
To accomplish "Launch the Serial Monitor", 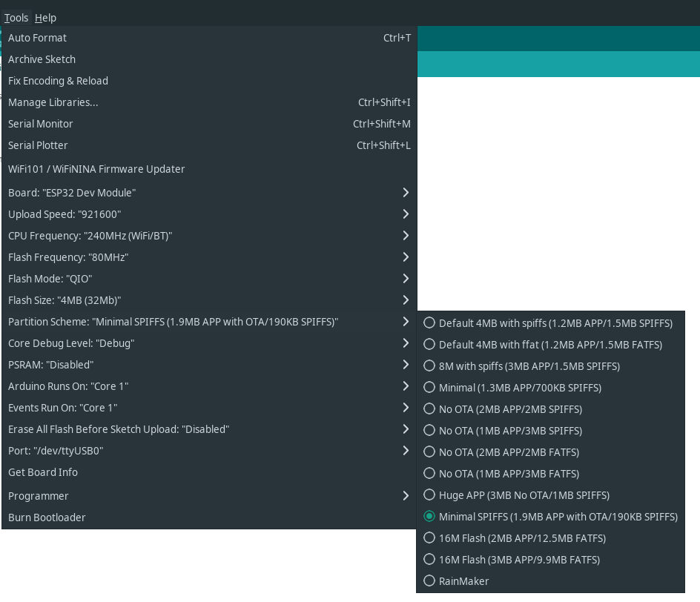I will tap(209, 124).
